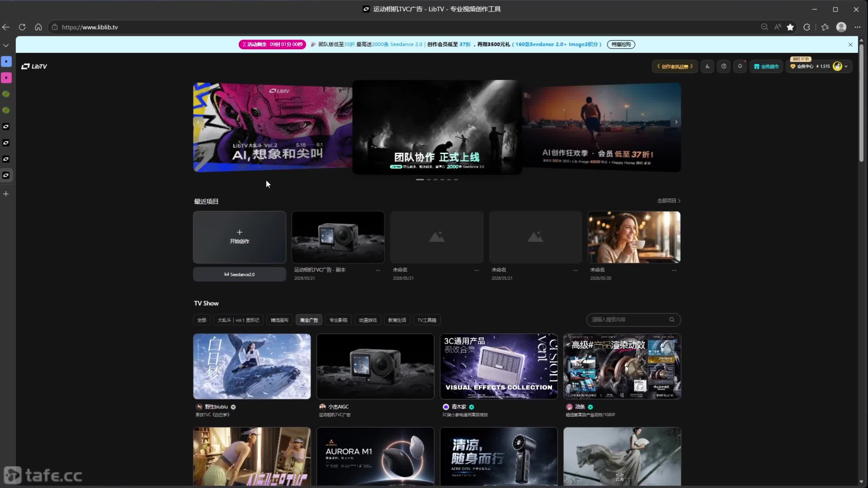Select the 专业影视 tab
The image size is (868, 488).
[338, 320]
